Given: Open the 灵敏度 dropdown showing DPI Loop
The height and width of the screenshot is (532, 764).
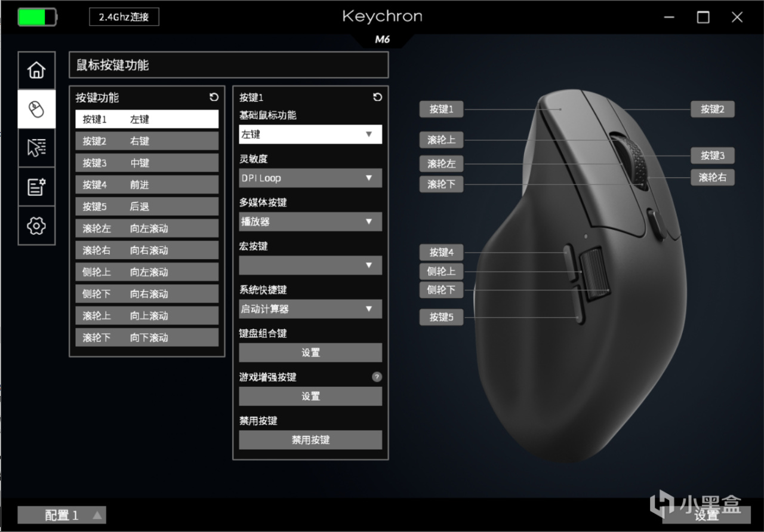Looking at the screenshot, I should coord(310,178).
